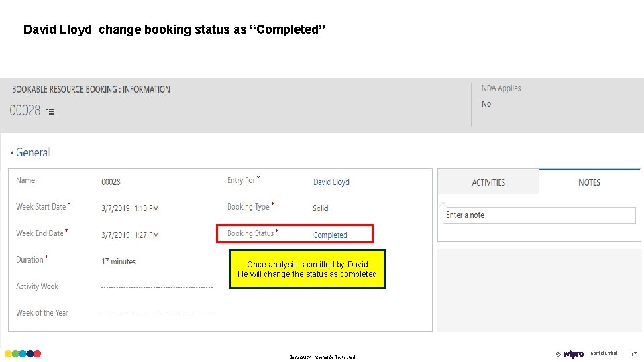Click the Entry For label

pos(241,180)
